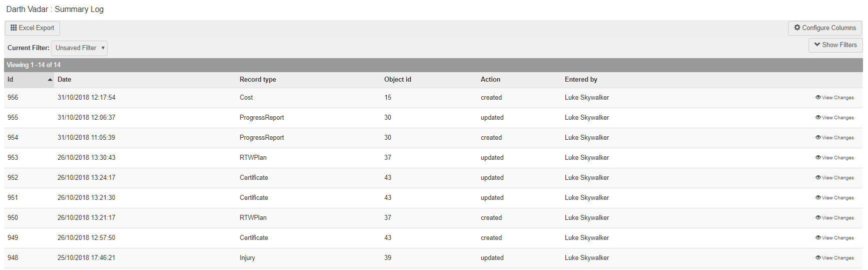
Task: Toggle Id column sort arrow
Action: pyautogui.click(x=50, y=80)
